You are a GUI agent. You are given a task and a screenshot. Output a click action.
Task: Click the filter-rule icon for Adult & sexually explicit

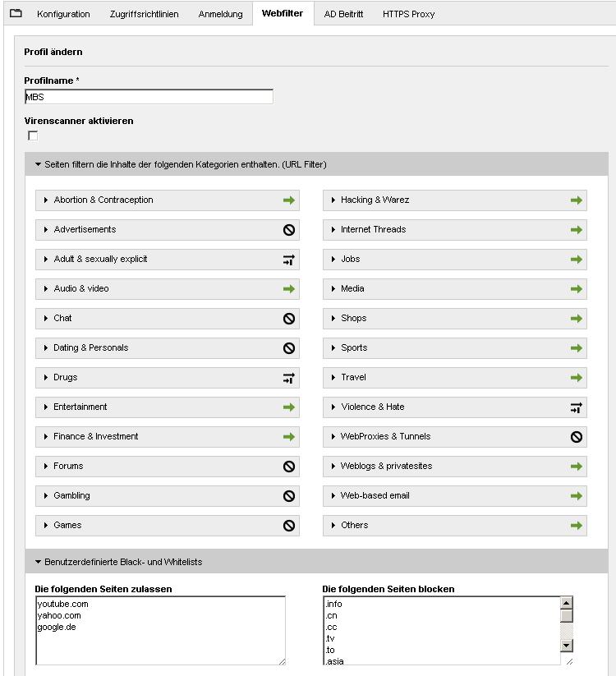[x=289, y=260]
